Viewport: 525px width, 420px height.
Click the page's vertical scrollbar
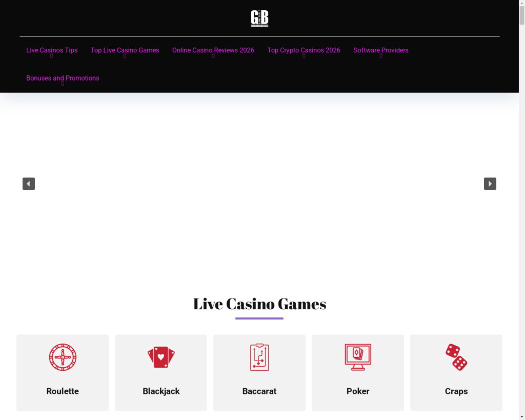[x=522, y=205]
